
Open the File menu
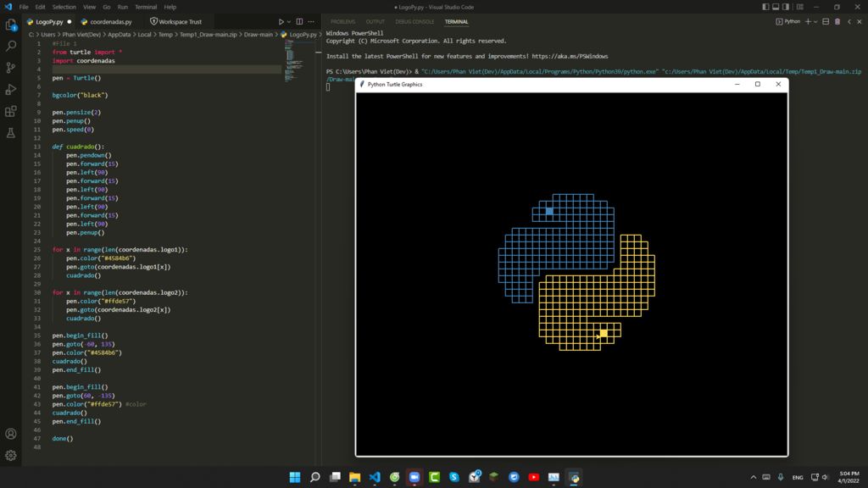click(23, 7)
